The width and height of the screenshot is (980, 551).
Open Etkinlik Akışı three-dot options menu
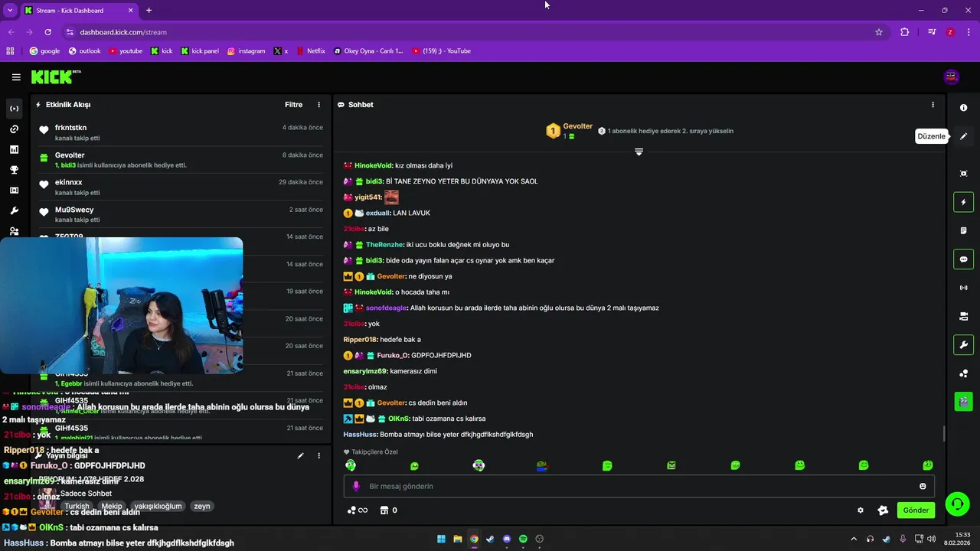[x=319, y=105]
